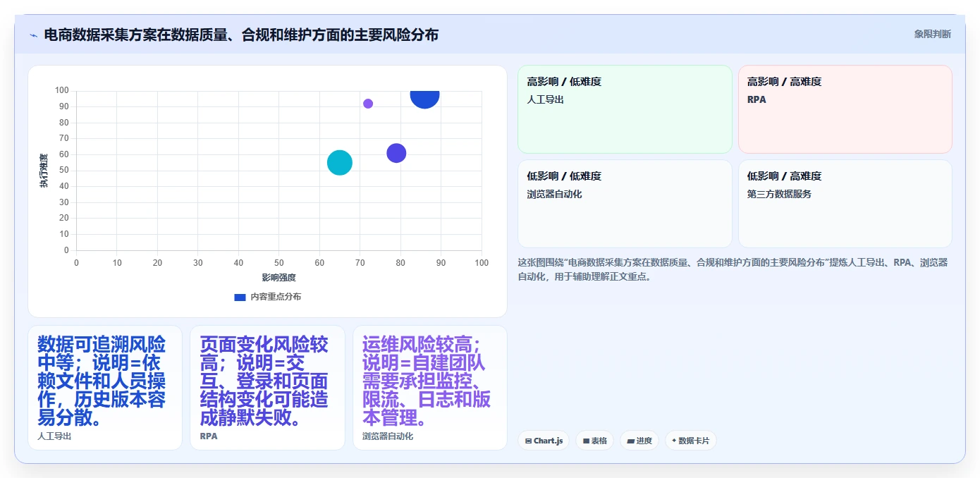This screenshot has height=478, width=980.
Task: Click the summary paragraph starting 这张图围绕
Action: pos(733,269)
